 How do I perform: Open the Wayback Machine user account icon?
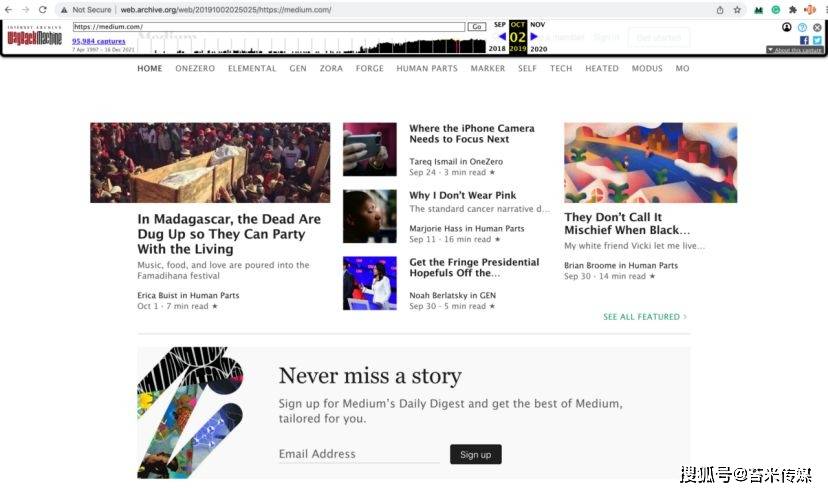787,27
